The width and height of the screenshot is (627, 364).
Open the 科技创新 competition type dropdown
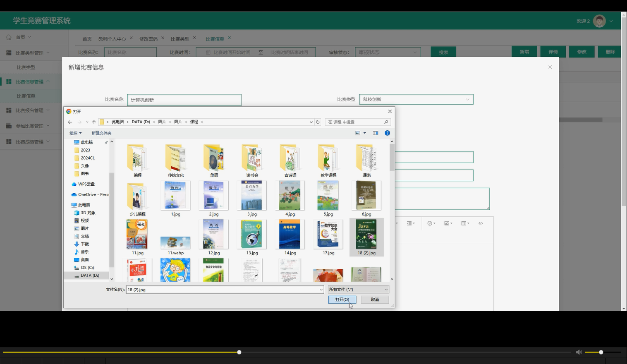(416, 100)
